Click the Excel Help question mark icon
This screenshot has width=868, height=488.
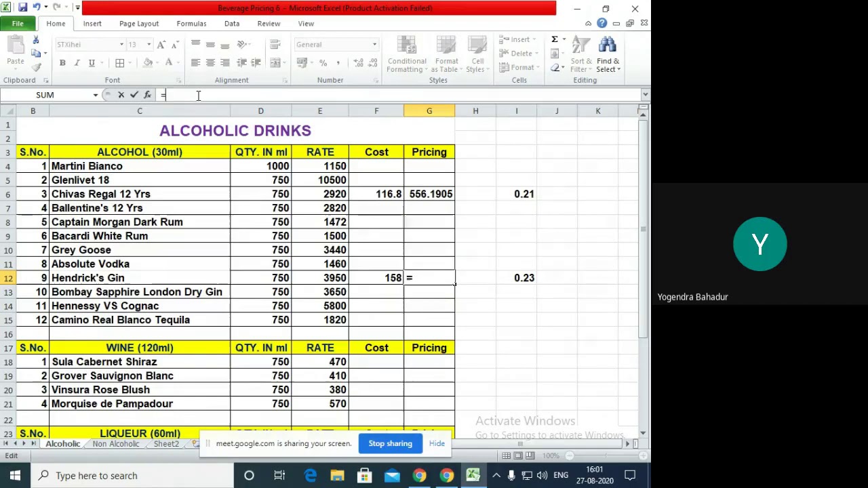pos(602,24)
